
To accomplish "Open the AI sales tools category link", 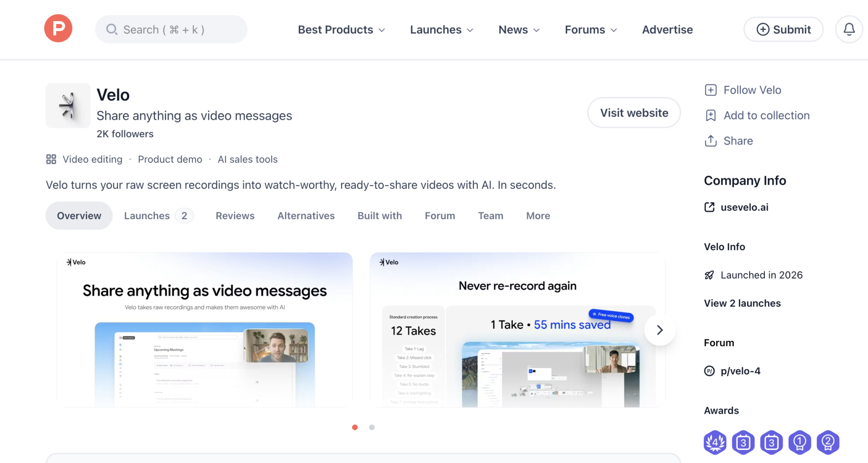I will 248,159.
